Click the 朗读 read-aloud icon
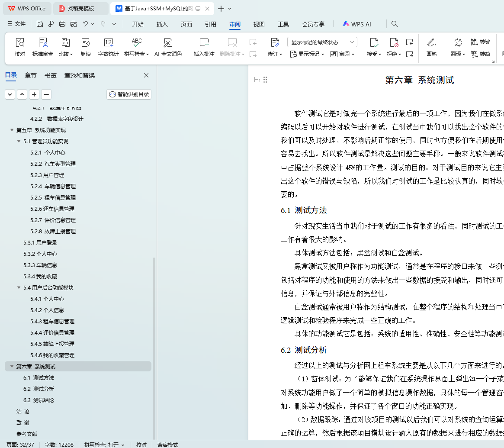This screenshot has height=448, width=504. pos(86,47)
